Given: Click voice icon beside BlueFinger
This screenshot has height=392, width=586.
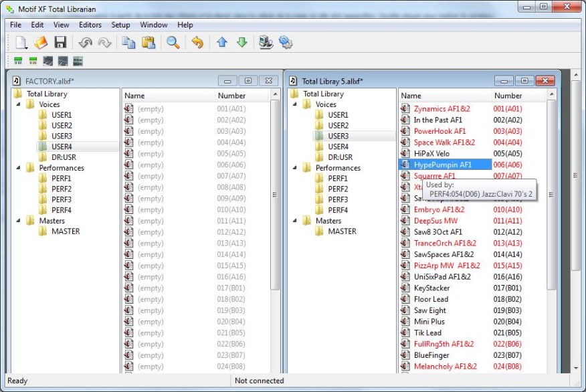Looking at the screenshot, I should 405,355.
